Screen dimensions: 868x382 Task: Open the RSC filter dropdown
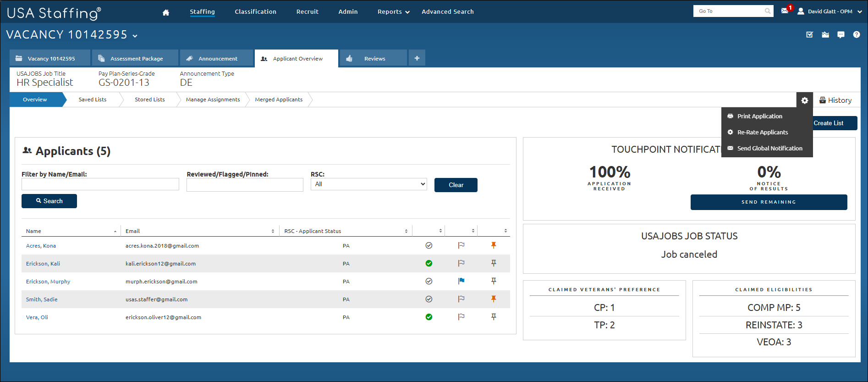coord(368,184)
